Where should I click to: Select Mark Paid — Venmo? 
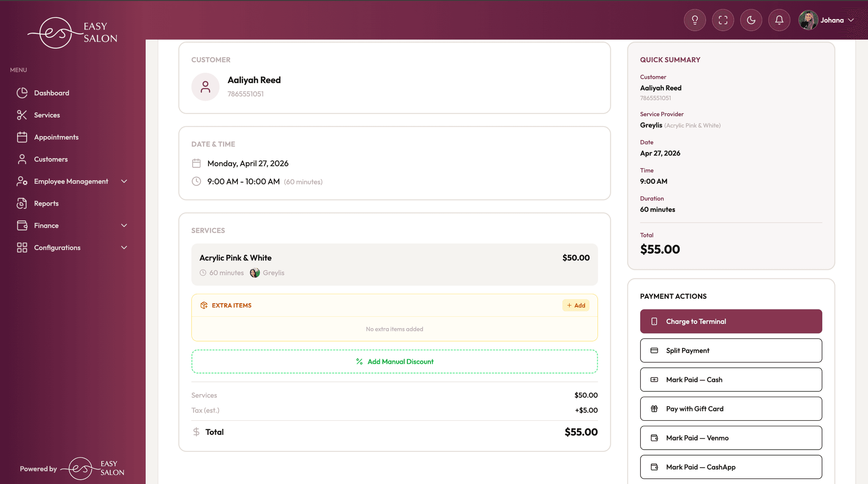click(x=731, y=437)
